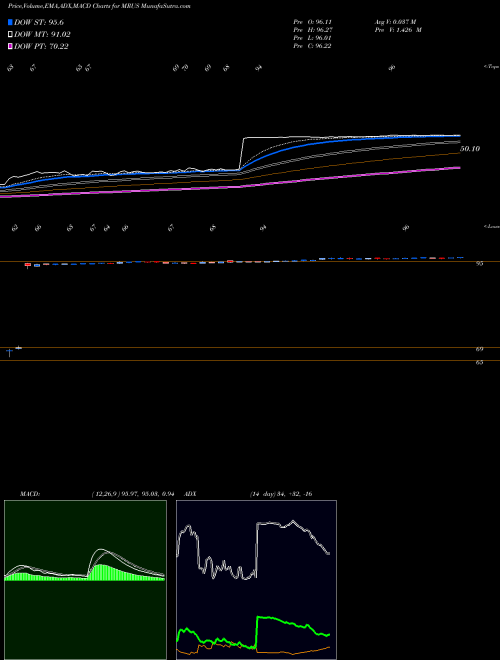Click the 'Pre C: 96.22' close value
The image size is (500, 660).
(312, 46)
